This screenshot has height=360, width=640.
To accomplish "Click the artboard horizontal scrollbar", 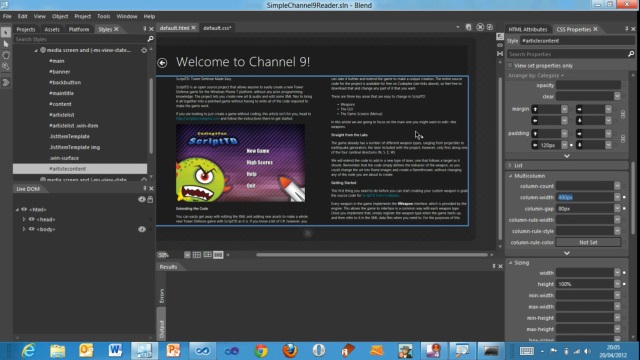I will pyautogui.click(x=371, y=255).
